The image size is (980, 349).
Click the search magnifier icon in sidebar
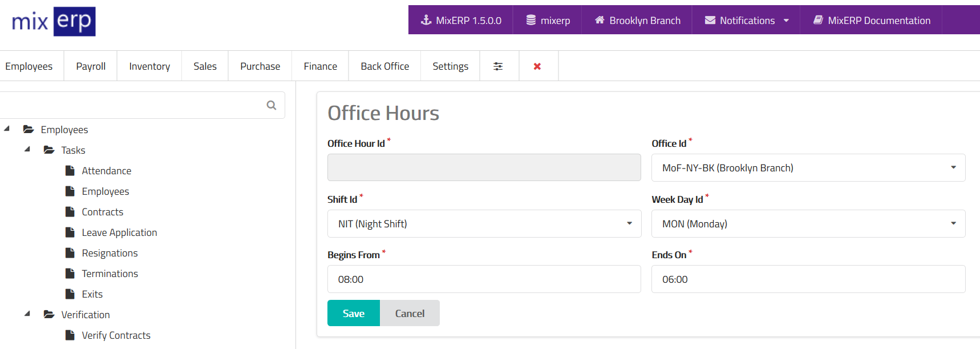[272, 105]
